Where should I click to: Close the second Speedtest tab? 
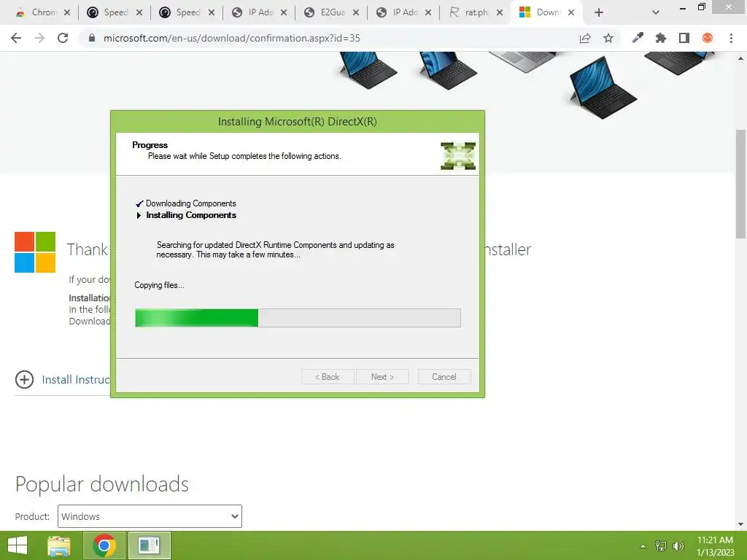(212, 13)
